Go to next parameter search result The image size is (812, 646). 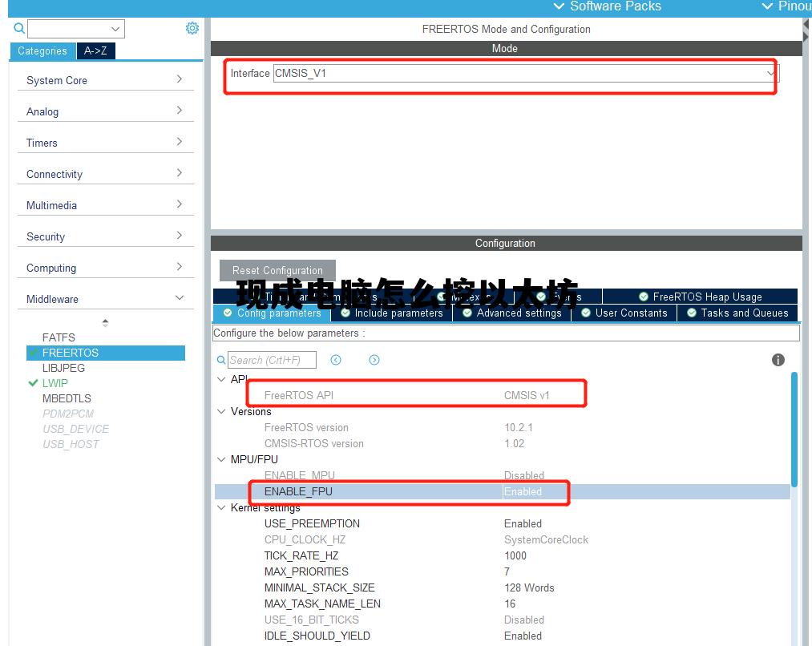pyautogui.click(x=374, y=360)
